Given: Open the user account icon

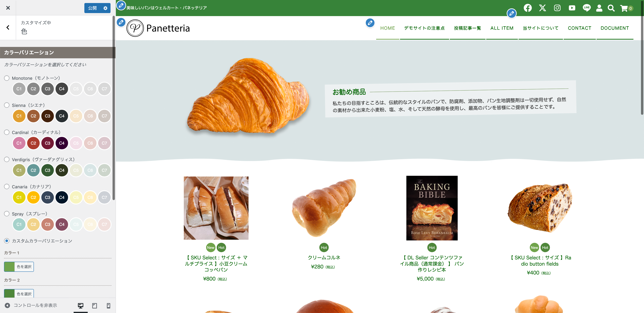Looking at the screenshot, I should 599,8.
